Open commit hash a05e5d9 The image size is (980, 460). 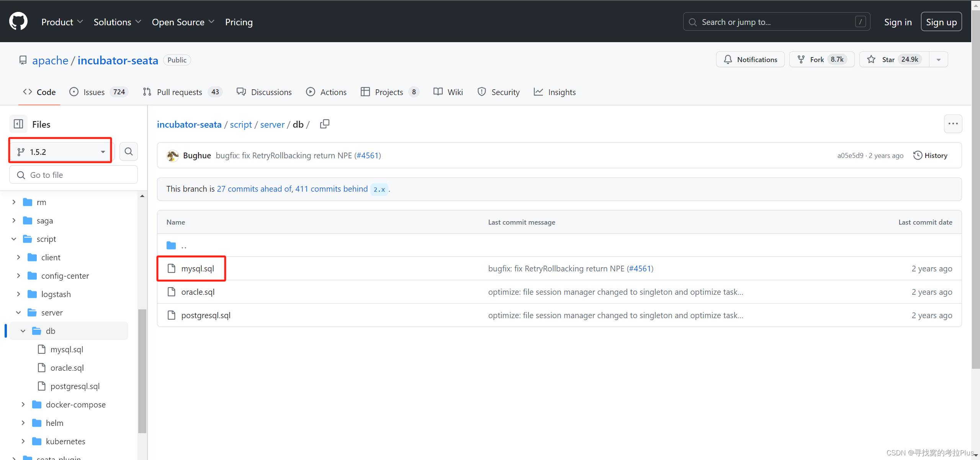click(x=850, y=155)
